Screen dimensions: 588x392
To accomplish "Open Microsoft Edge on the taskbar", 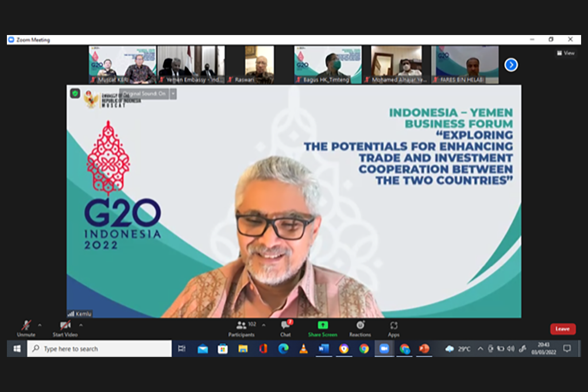I will [x=284, y=349].
